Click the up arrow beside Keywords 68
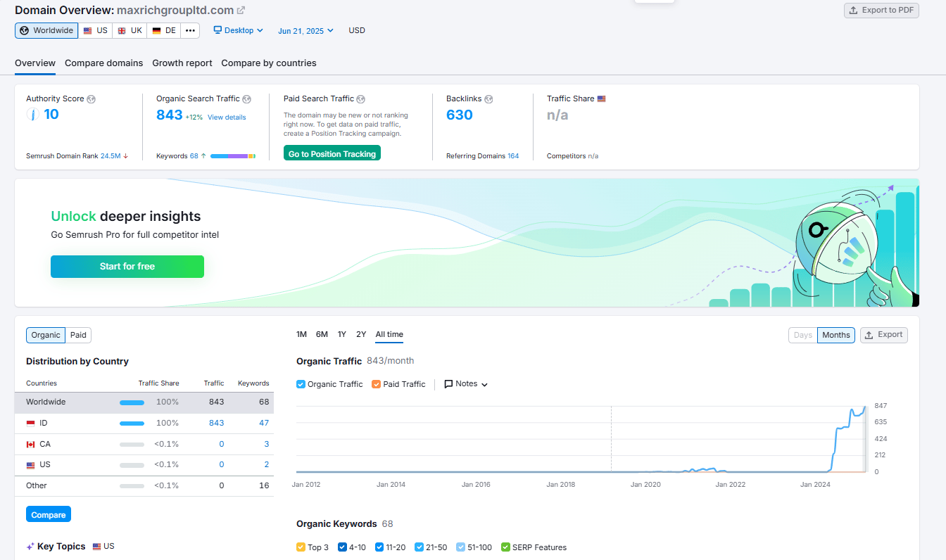 point(203,156)
